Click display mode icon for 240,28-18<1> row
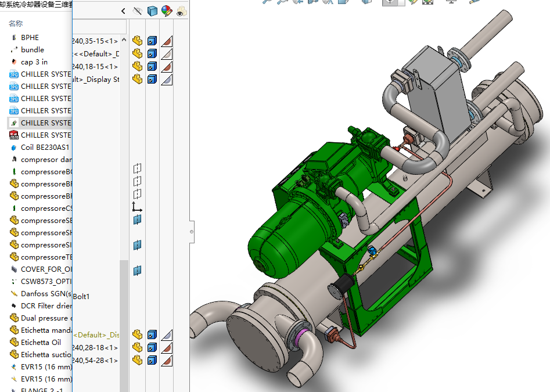The height and width of the screenshot is (392, 550). point(152,347)
